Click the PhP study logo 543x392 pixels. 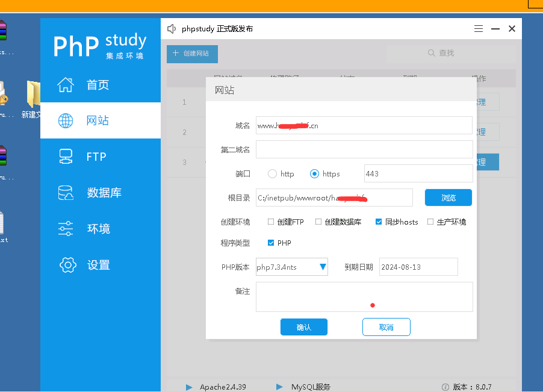pos(100,46)
